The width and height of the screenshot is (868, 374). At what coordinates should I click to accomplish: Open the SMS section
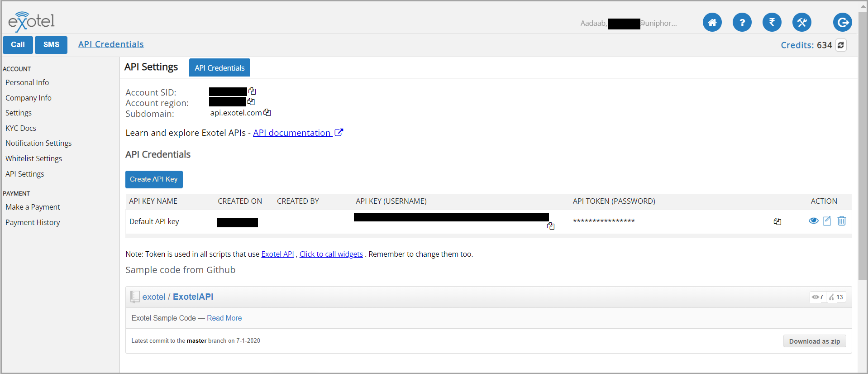pos(51,45)
